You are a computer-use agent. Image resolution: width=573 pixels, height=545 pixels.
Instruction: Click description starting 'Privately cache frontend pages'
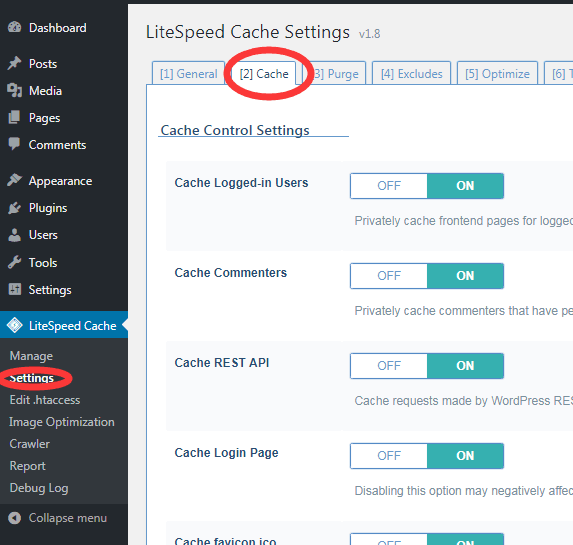coord(464,221)
